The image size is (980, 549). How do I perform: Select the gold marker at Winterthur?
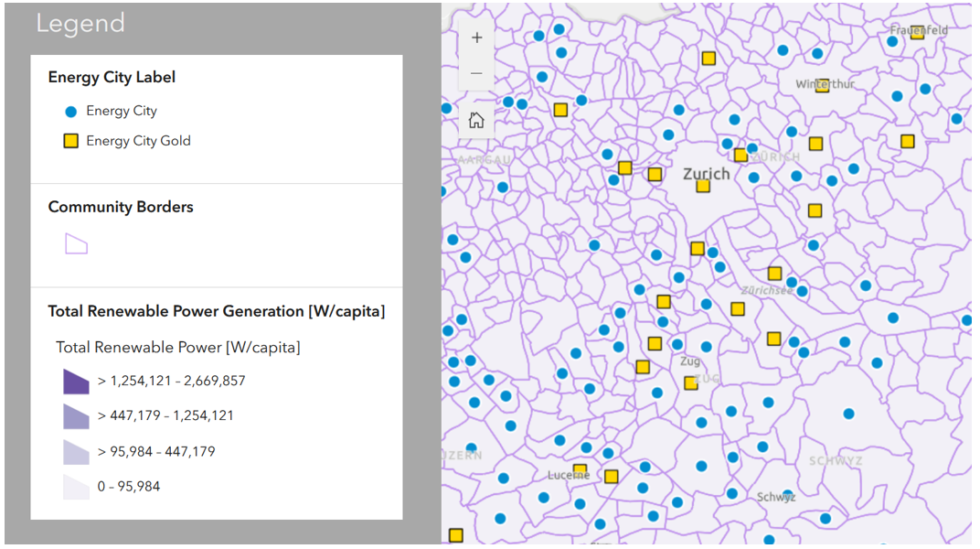pyautogui.click(x=822, y=85)
